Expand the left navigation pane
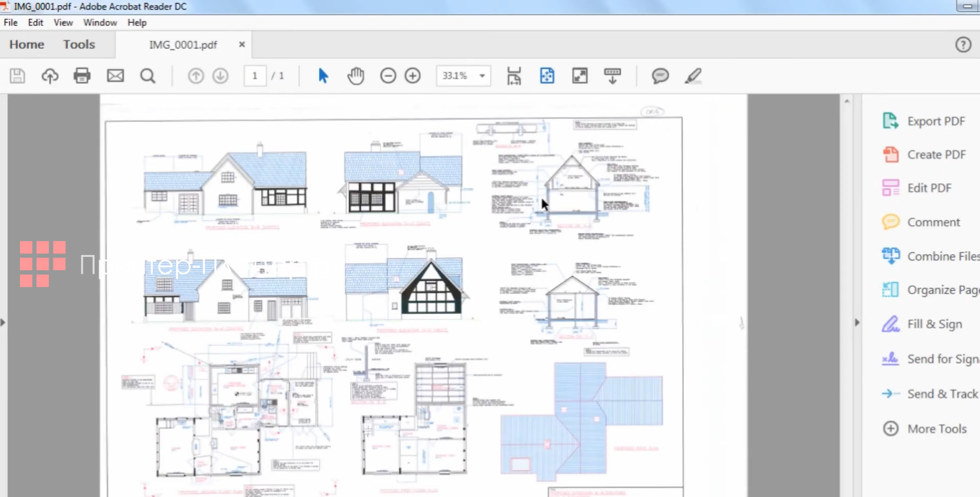This screenshot has height=497, width=980. click(3, 322)
